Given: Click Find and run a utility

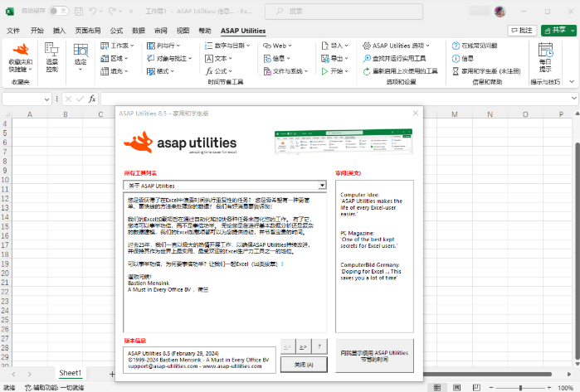Looking at the screenshot, I should click(x=394, y=58).
